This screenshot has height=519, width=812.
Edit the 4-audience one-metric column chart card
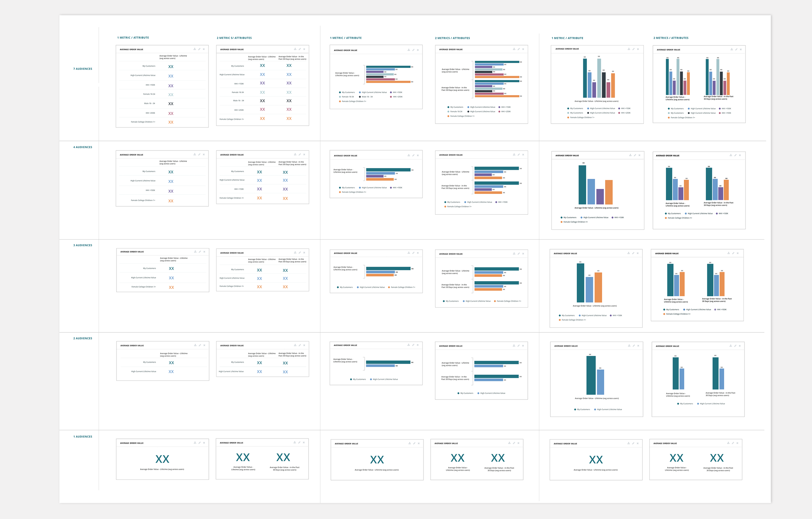point(635,155)
